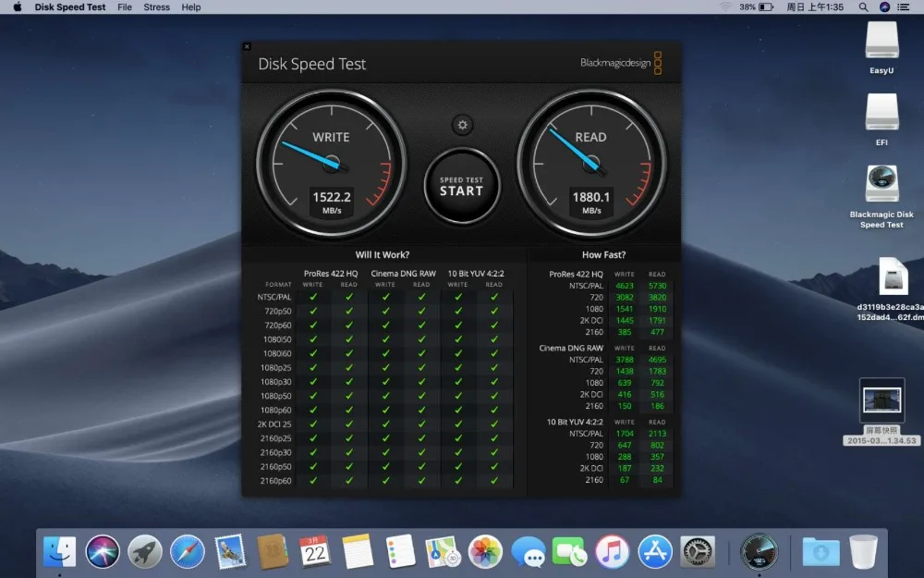Click Cinema DNG RAW column header
Screen dimensions: 924x578
pos(403,274)
